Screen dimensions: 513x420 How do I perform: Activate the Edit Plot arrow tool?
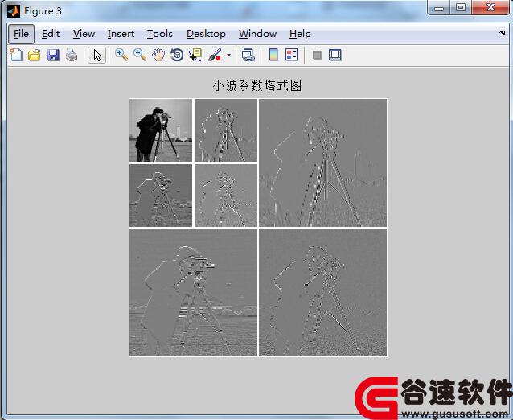coord(96,55)
